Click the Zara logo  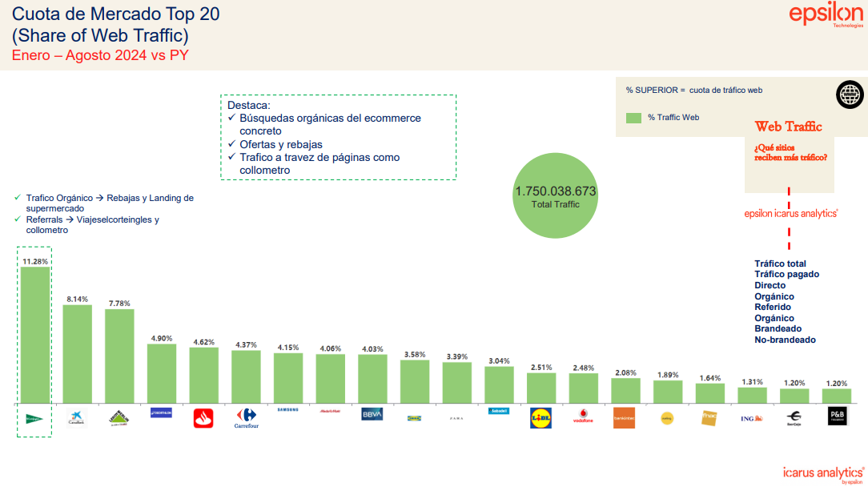point(456,418)
